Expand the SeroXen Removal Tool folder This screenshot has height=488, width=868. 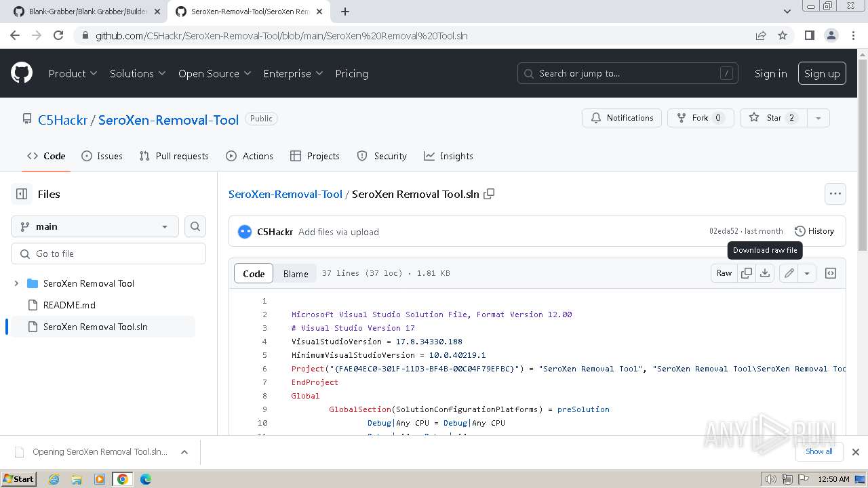(16, 283)
